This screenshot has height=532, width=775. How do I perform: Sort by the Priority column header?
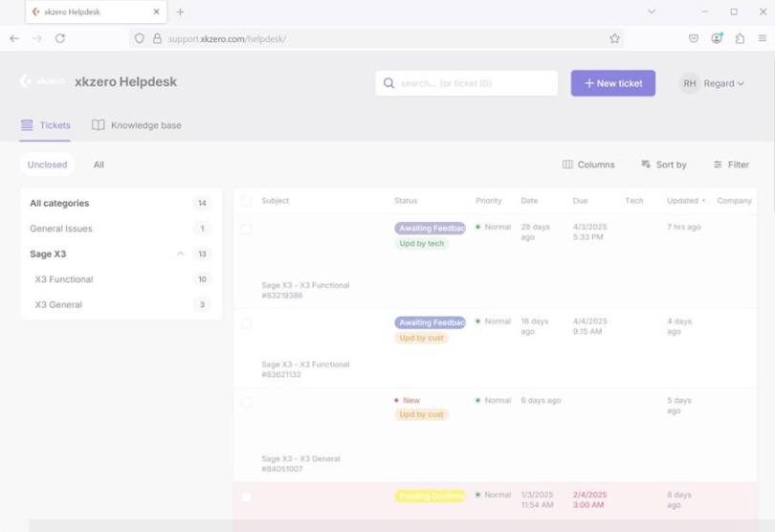(x=488, y=201)
